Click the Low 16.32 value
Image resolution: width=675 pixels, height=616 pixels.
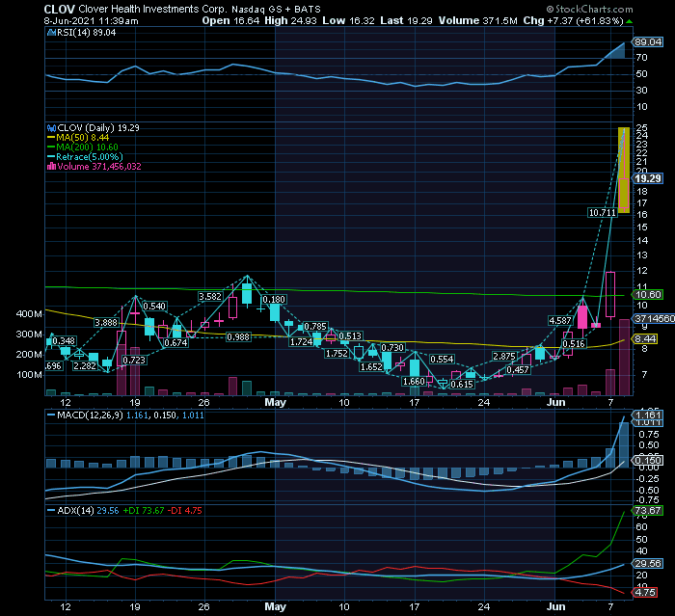point(348,20)
